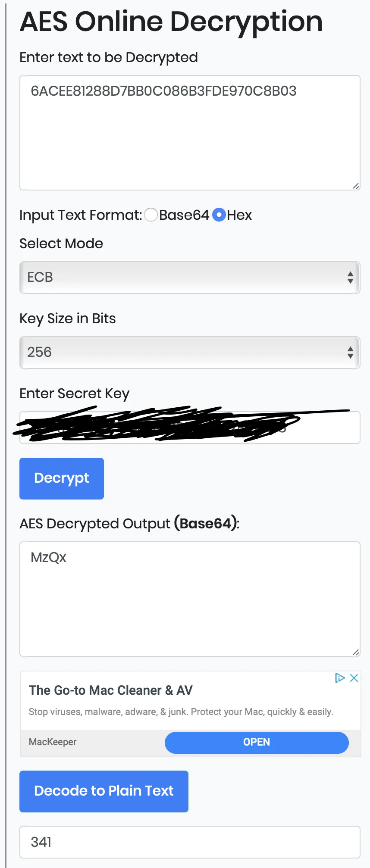Select the Base64 input format radio
This screenshot has height=868, width=370.
[x=151, y=215]
